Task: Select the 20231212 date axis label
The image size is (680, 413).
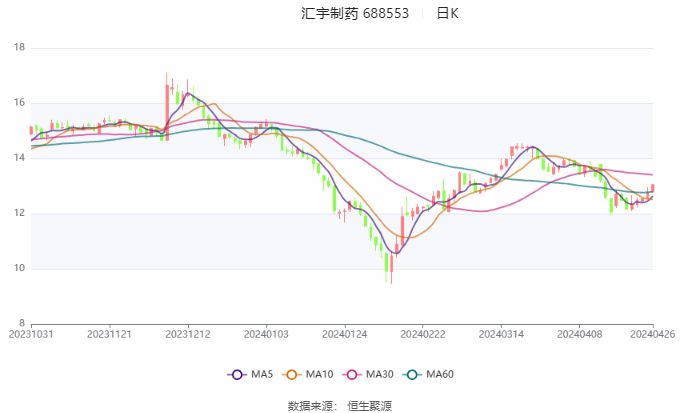Action: [x=187, y=334]
